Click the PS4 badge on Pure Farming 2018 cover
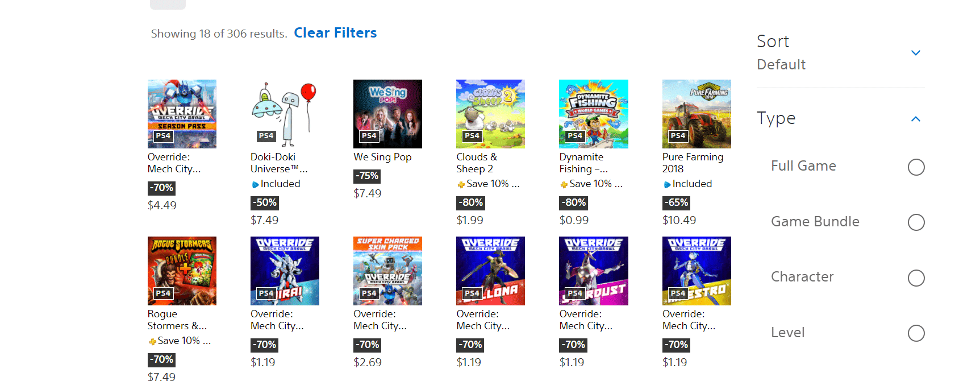The width and height of the screenshot is (980, 381). click(678, 136)
